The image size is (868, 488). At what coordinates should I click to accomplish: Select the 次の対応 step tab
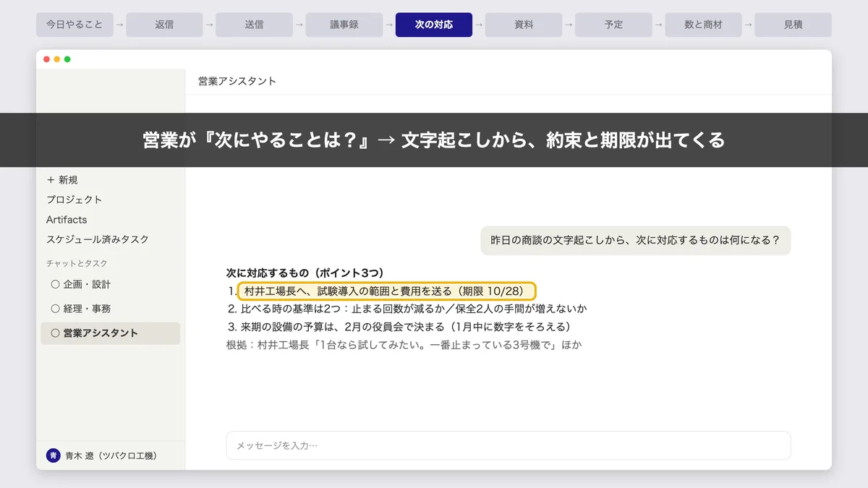pyautogui.click(x=434, y=25)
